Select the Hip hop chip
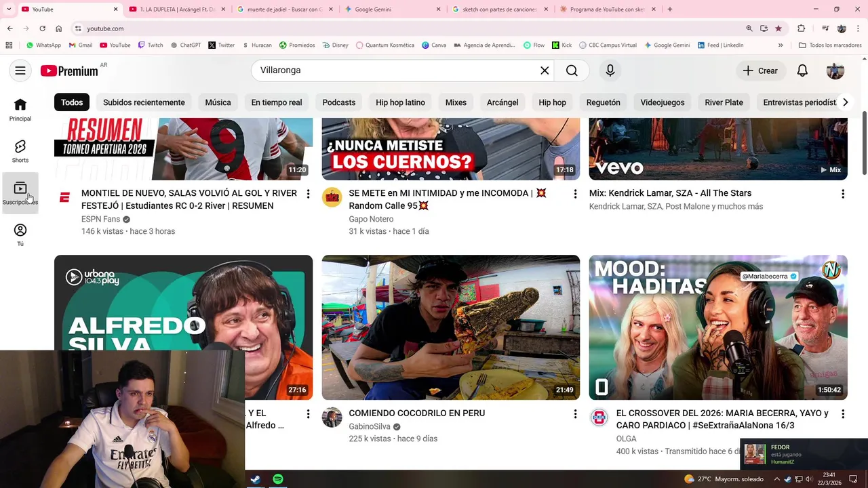The height and width of the screenshot is (488, 868). point(552,102)
